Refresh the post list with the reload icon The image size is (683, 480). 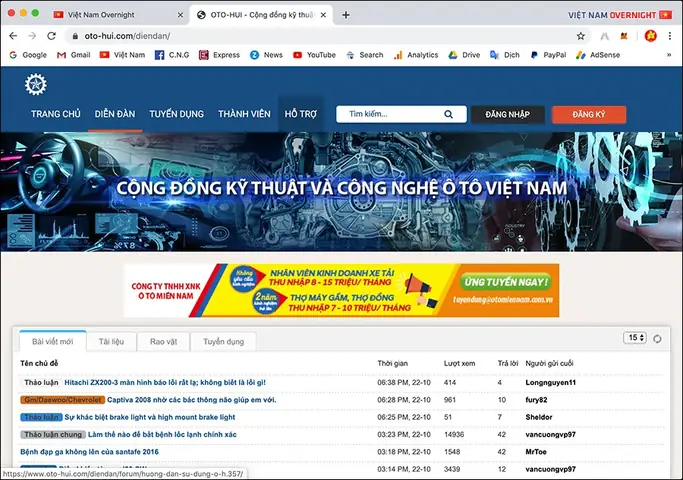(x=657, y=338)
